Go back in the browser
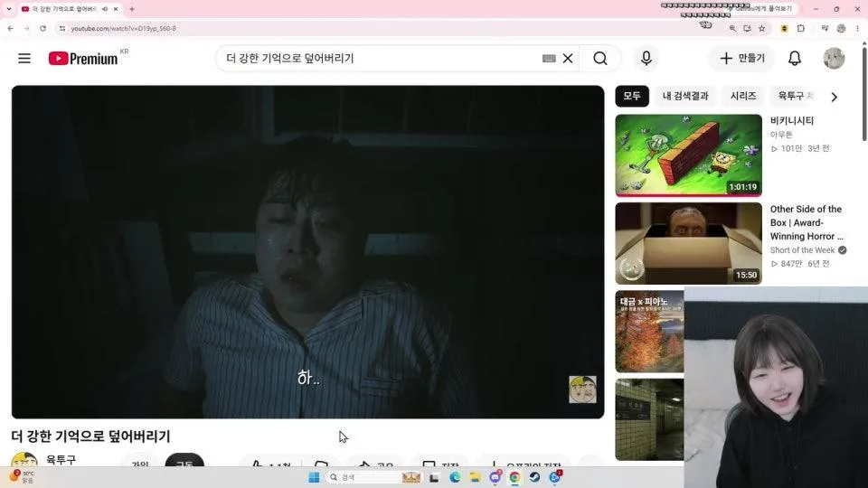 click(x=11, y=28)
